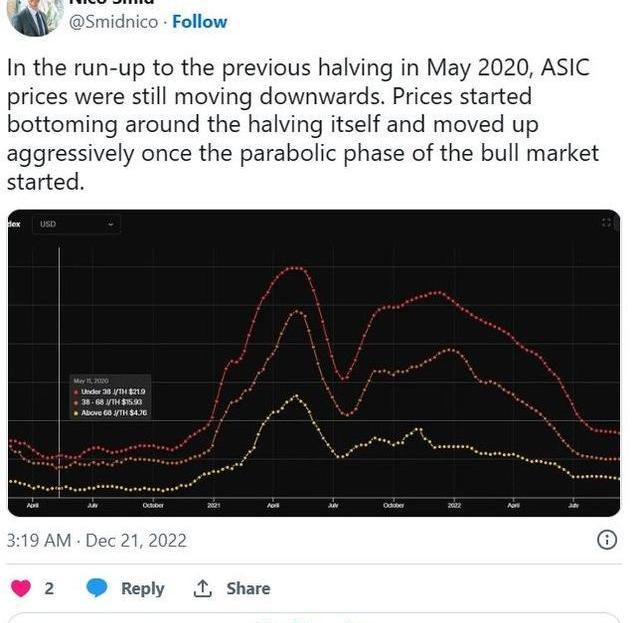Viewport: 640px width, 623px height.
Task: Expand the chart with the fullscreen icon
Action: pyautogui.click(x=606, y=223)
